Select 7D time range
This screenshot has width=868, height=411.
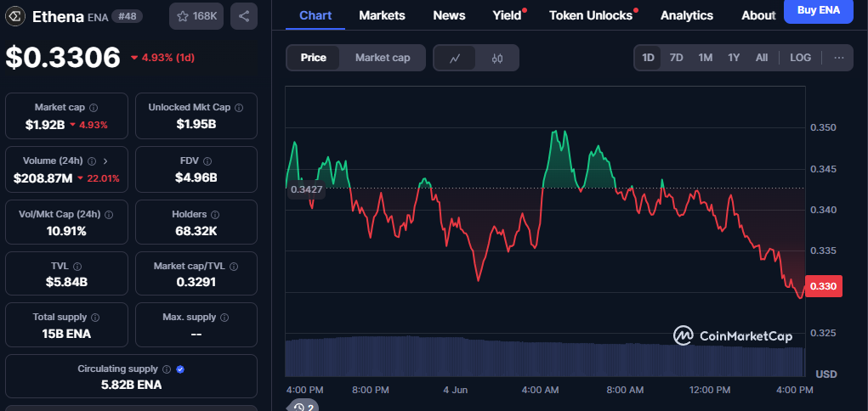pos(677,58)
